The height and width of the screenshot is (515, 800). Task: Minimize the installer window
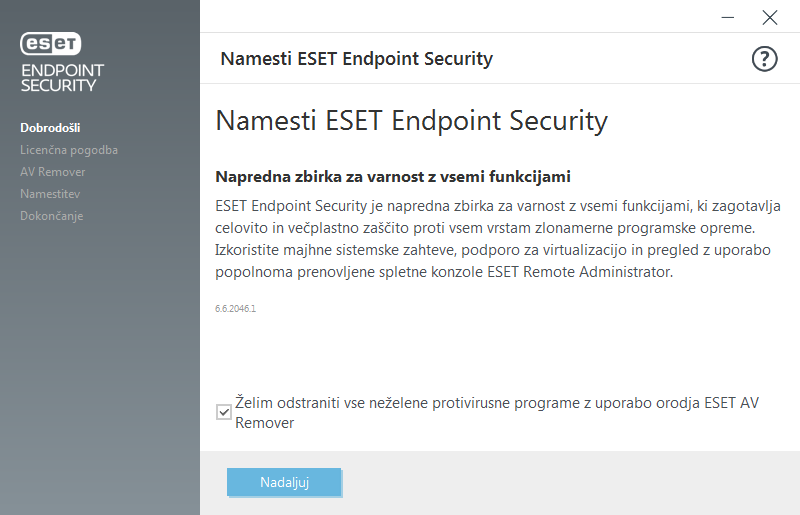[728, 17]
